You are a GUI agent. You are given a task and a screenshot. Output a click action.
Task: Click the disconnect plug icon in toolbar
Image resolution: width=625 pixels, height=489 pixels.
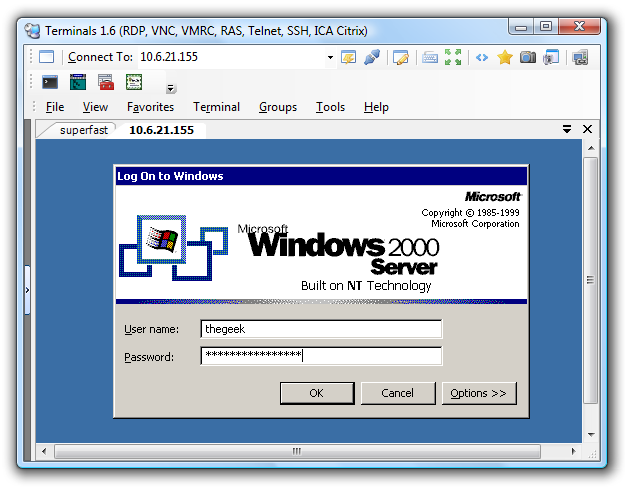point(372,57)
